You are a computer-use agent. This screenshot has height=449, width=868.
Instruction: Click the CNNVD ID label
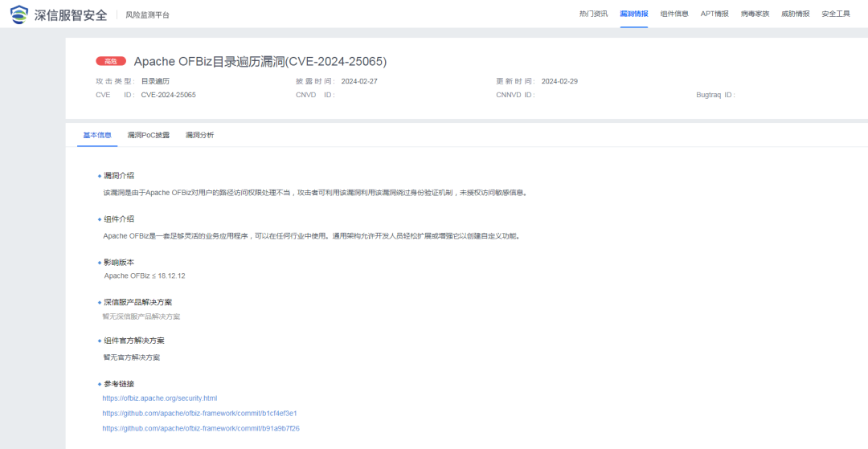515,95
